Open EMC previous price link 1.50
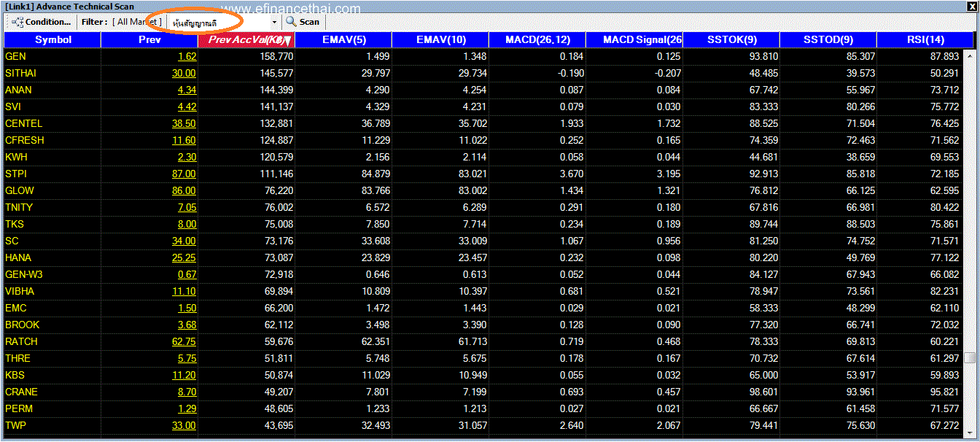980x442 pixels. (187, 308)
